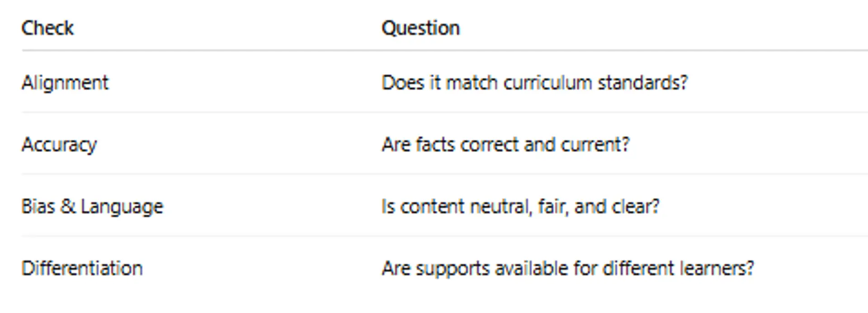Click the word "current?" in Accuracy row
Viewport: 868px width, 313px height.
tap(595, 145)
